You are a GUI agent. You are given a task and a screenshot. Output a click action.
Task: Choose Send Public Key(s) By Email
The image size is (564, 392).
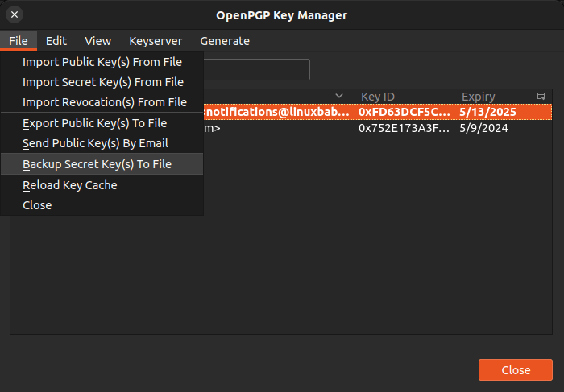pos(95,143)
